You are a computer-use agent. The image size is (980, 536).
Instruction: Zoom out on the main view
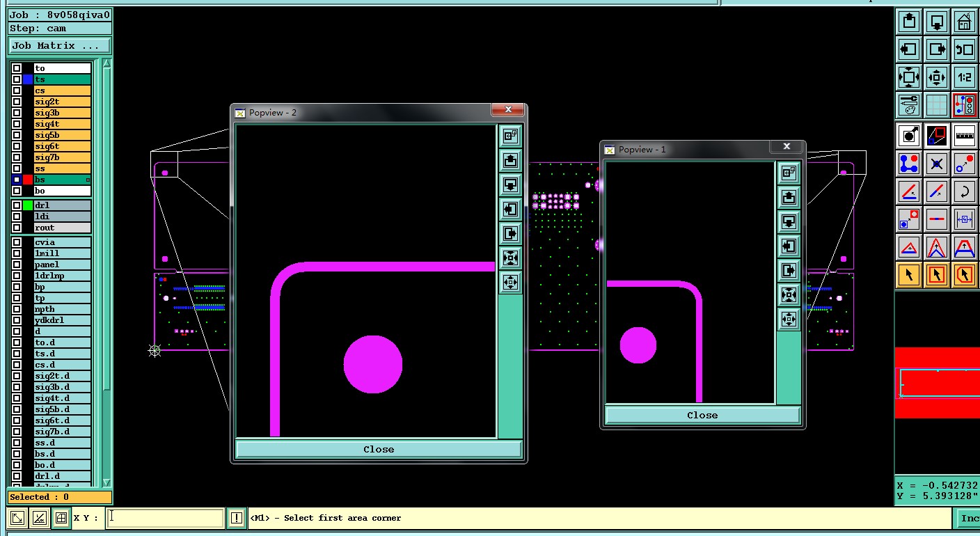coord(937,77)
